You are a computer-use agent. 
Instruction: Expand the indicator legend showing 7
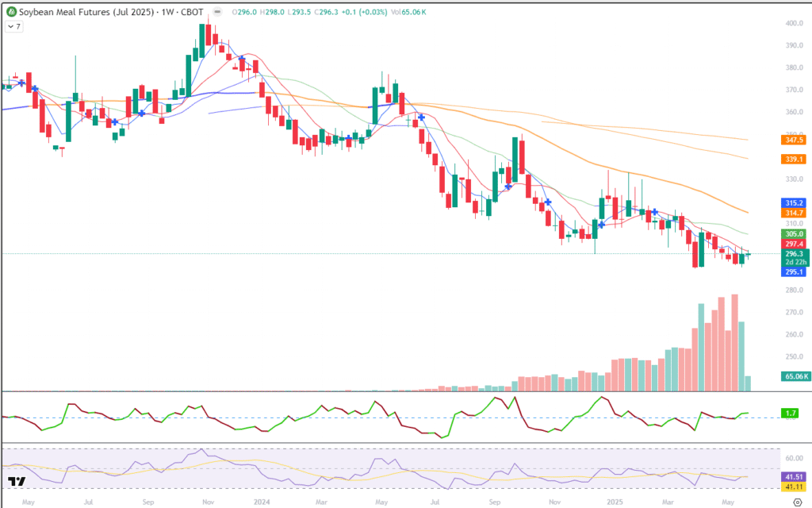(14, 26)
